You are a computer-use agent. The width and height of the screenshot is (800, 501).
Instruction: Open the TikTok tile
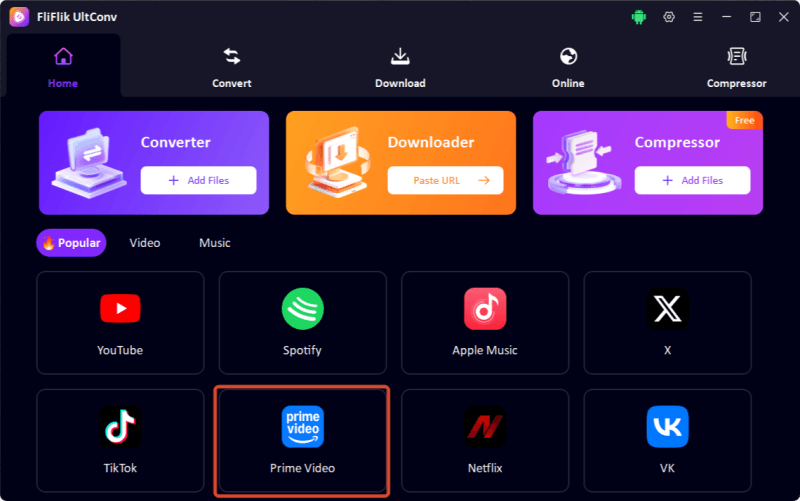(120, 441)
